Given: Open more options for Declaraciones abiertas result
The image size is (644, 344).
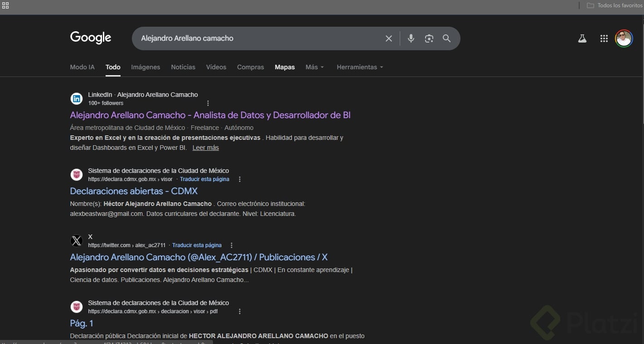Looking at the screenshot, I should [240, 179].
